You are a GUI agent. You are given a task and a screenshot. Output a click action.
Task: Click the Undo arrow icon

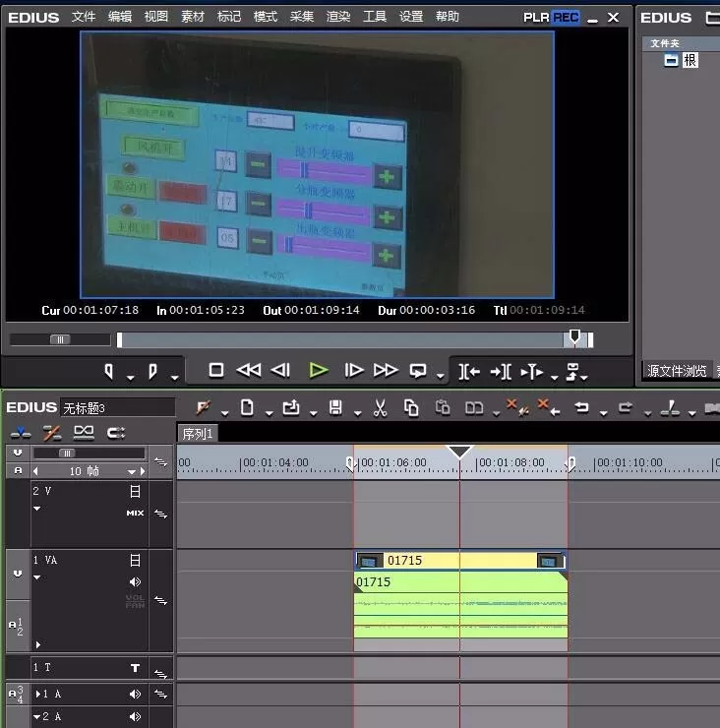581,407
